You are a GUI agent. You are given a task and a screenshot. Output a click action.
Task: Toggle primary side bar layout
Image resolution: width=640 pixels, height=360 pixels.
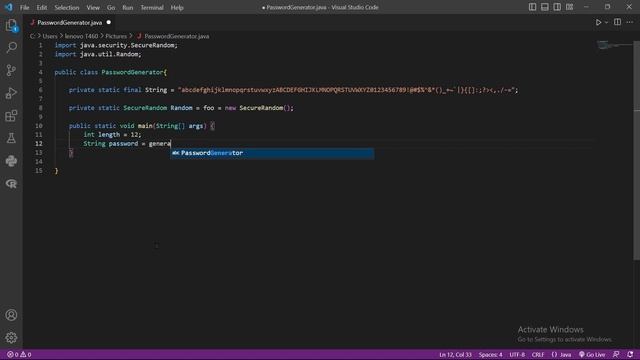[x=532, y=7]
